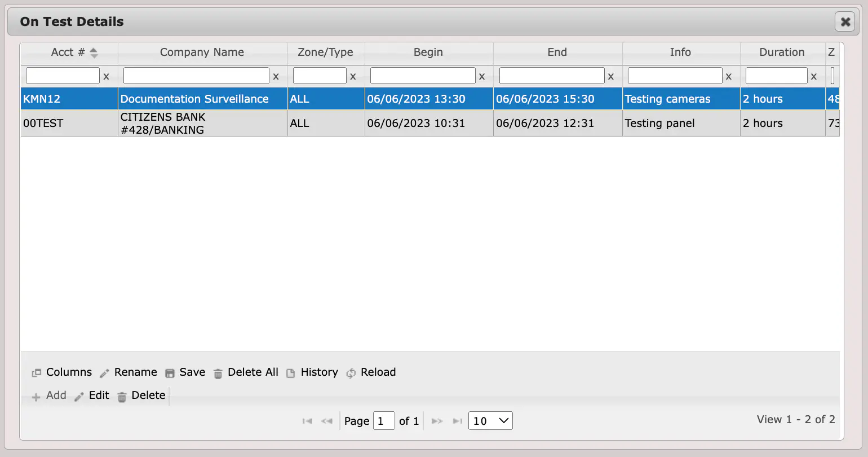
Task: Clear the Company Name filter with x
Action: (x=276, y=76)
